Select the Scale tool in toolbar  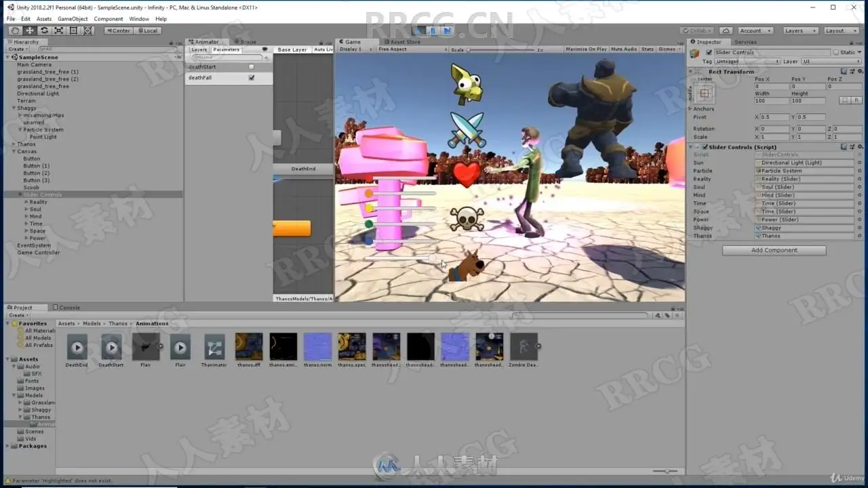59,30
